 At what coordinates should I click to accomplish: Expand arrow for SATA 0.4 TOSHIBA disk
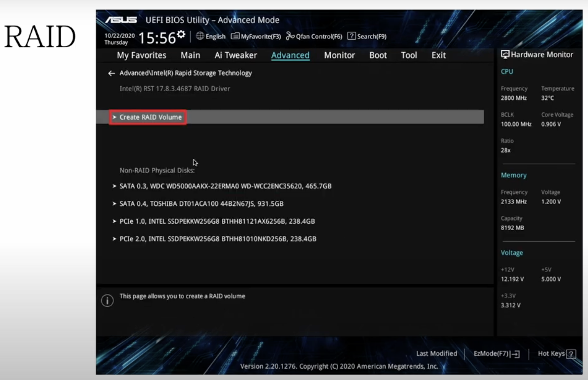pos(114,204)
